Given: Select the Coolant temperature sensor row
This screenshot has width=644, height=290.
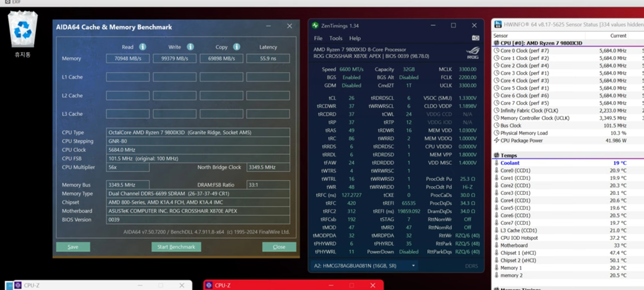Looking at the screenshot, I should [x=510, y=163].
